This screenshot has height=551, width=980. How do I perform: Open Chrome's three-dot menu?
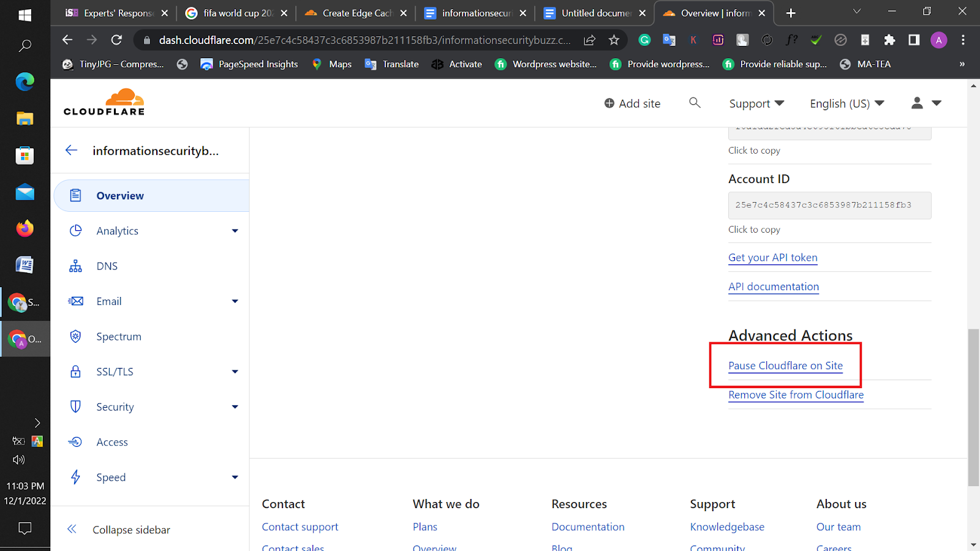tap(963, 40)
